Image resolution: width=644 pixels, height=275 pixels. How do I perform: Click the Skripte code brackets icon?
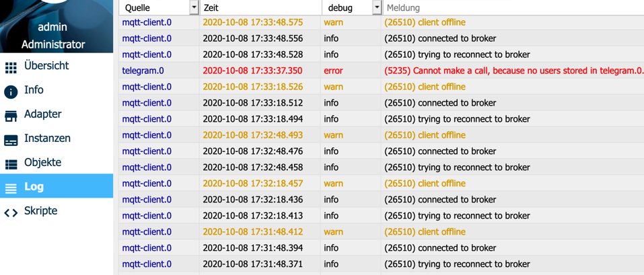[11, 212]
